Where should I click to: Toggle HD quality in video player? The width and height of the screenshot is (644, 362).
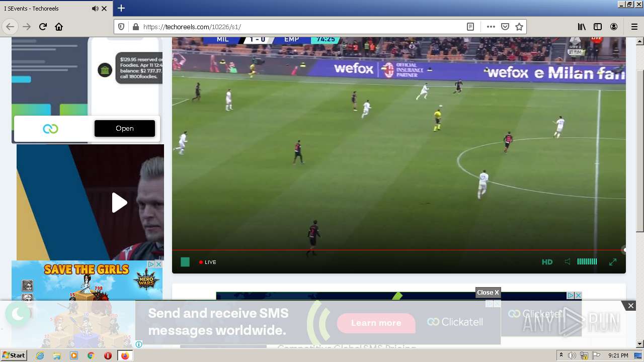pyautogui.click(x=547, y=262)
